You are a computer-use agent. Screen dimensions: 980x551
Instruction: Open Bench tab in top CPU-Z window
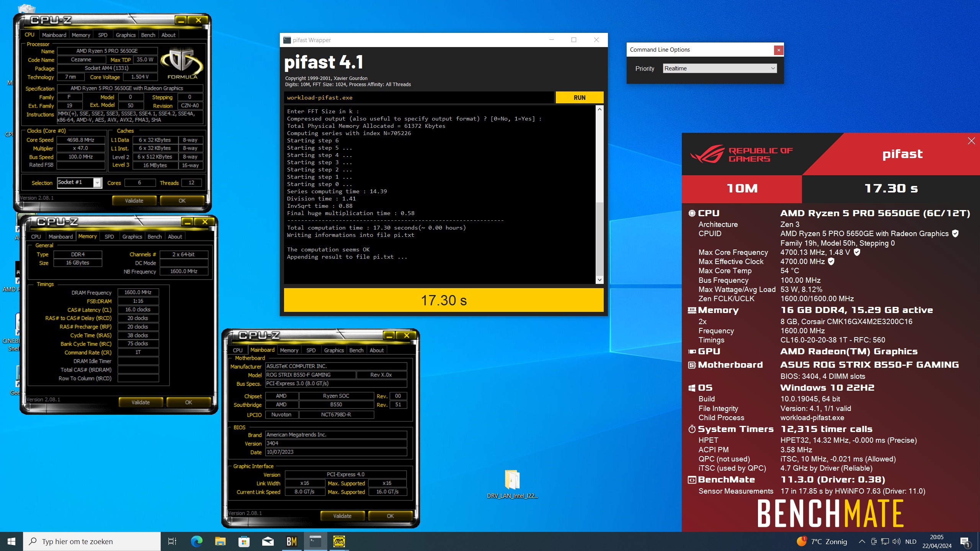148,35
